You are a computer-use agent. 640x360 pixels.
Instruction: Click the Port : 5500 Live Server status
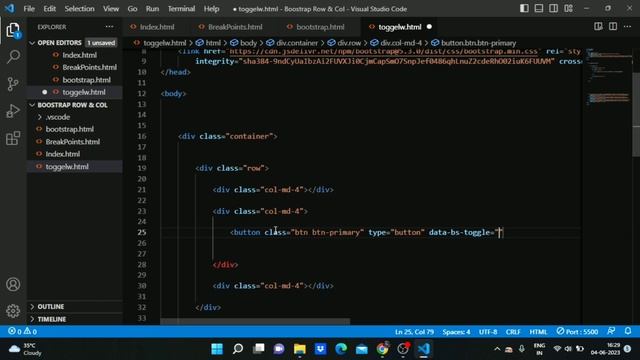pyautogui.click(x=577, y=331)
